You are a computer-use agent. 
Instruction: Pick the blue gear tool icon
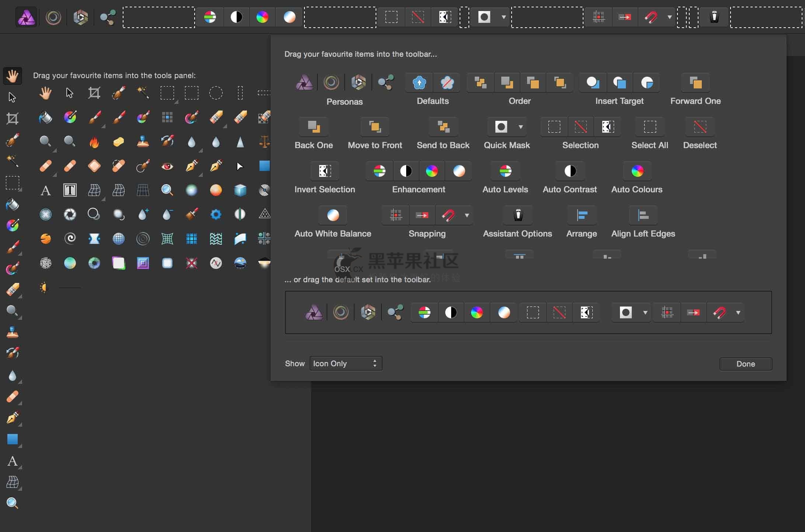[x=216, y=214]
